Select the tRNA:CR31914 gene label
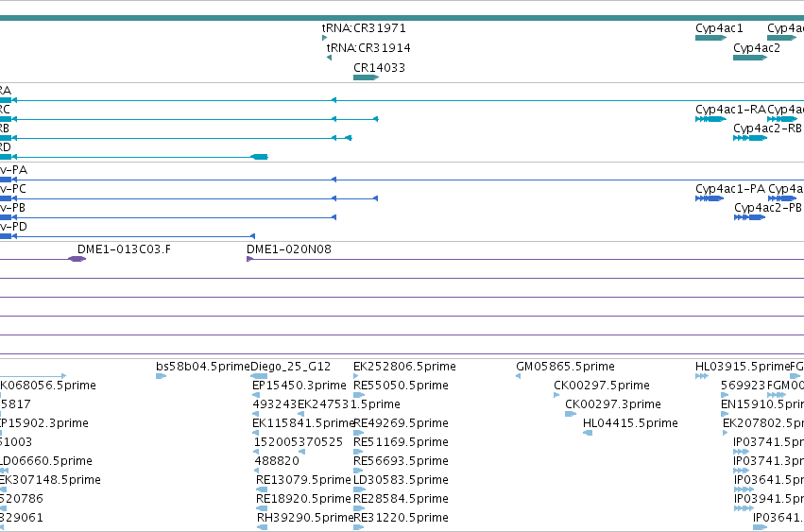This screenshot has width=804, height=532. [368, 48]
